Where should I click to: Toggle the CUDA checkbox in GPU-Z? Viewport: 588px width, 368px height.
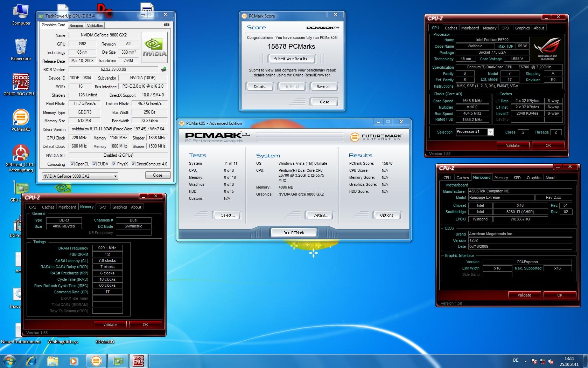coord(94,164)
